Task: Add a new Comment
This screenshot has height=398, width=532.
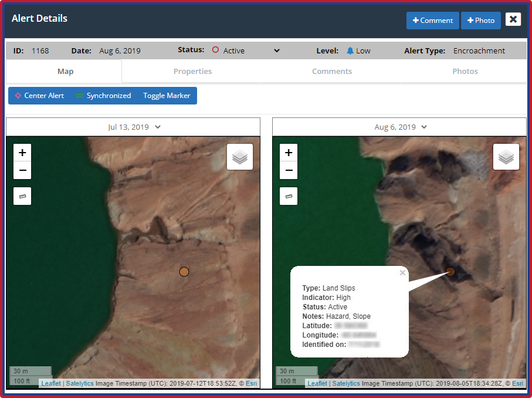Action: click(433, 21)
